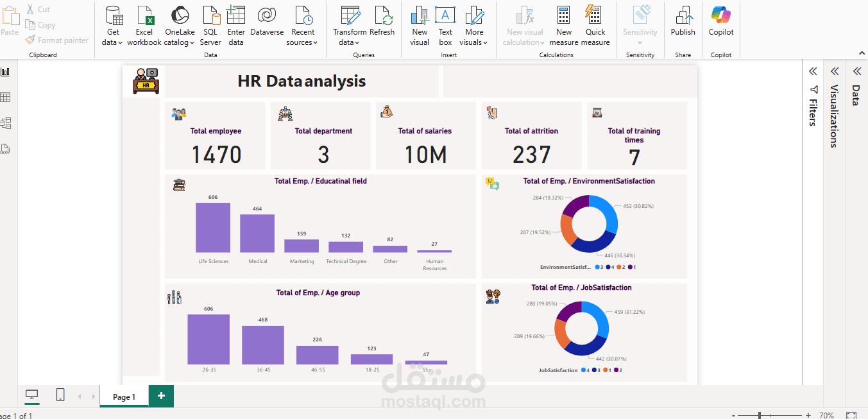Go to previous page tab arrow
The width and height of the screenshot is (868, 419).
80,397
